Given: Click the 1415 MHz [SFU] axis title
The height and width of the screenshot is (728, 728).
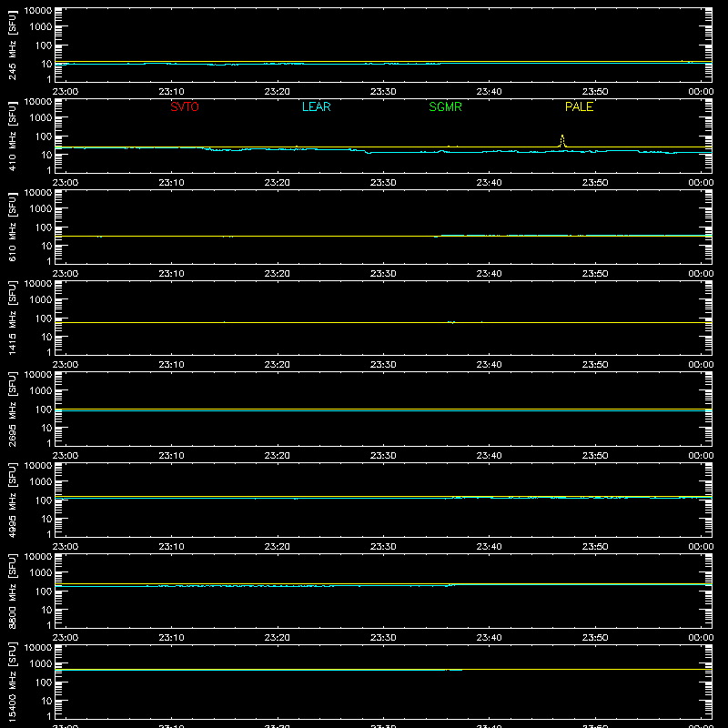Looking at the screenshot, I should coord(12,318).
